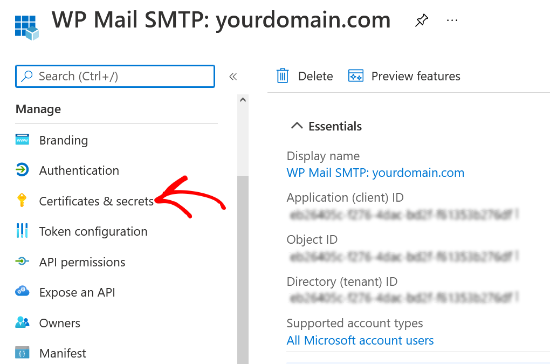Click the sidebar scrollbar thumb
Screen dimensions: 550x364
point(243,269)
